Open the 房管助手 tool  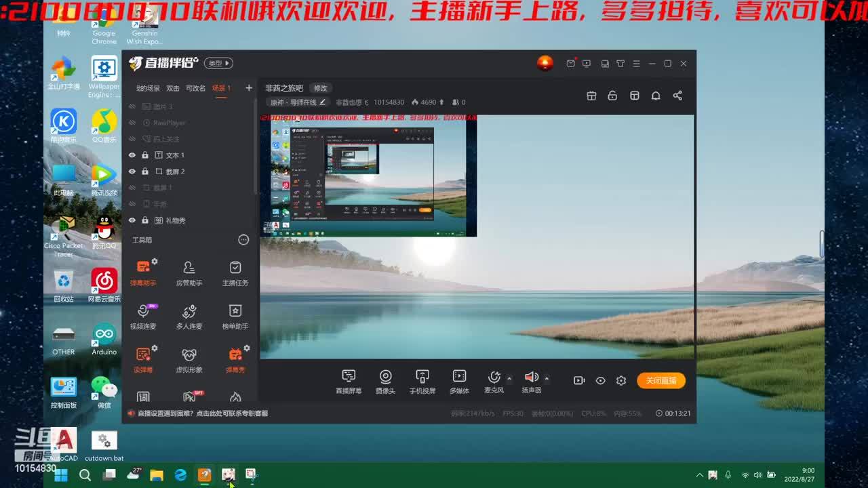[189, 272]
